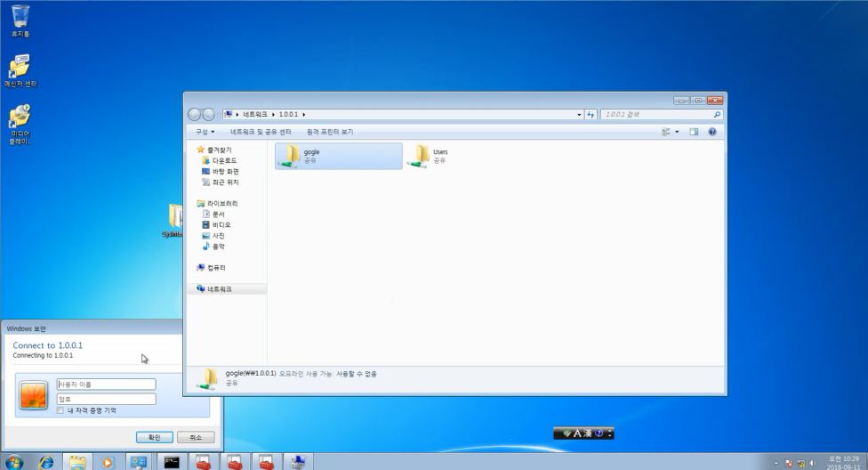The height and width of the screenshot is (470, 868).
Task: Click 확인 button in security dialog
Action: coord(155,437)
